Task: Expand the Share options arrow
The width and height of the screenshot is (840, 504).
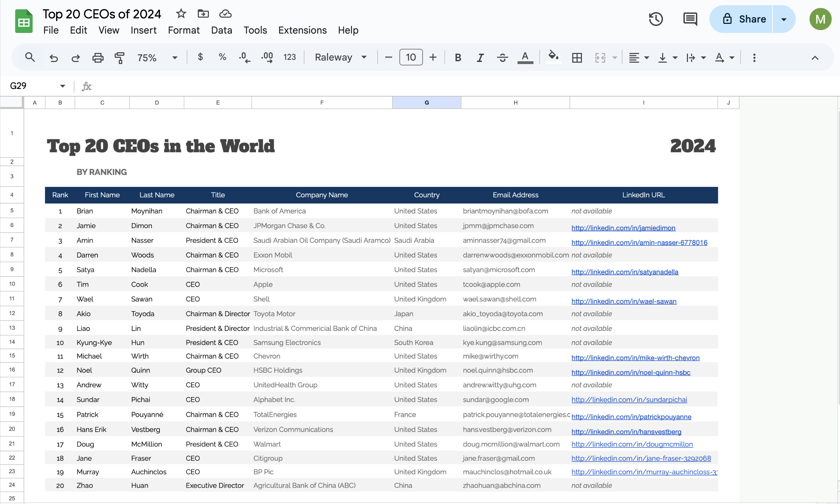Action: pos(784,19)
